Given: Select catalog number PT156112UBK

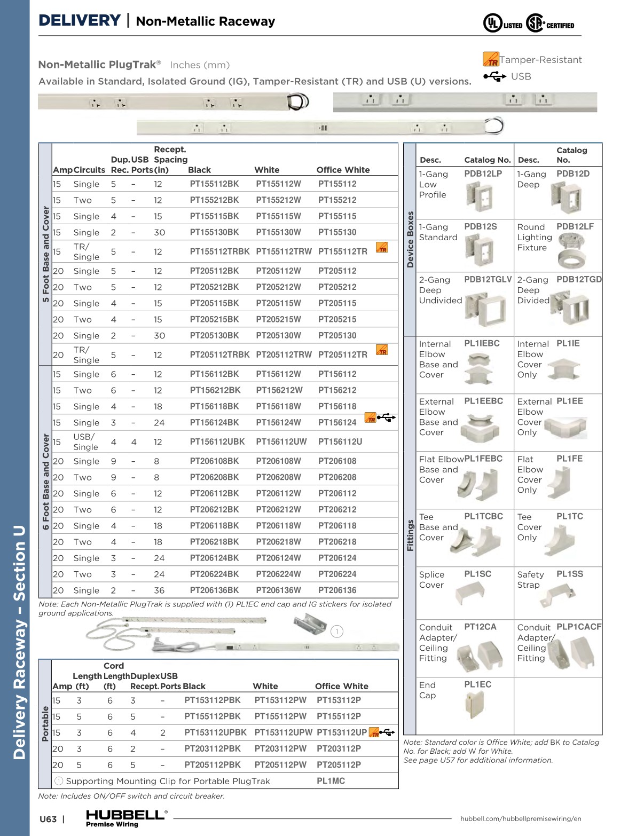Looking at the screenshot, I should point(217,442).
